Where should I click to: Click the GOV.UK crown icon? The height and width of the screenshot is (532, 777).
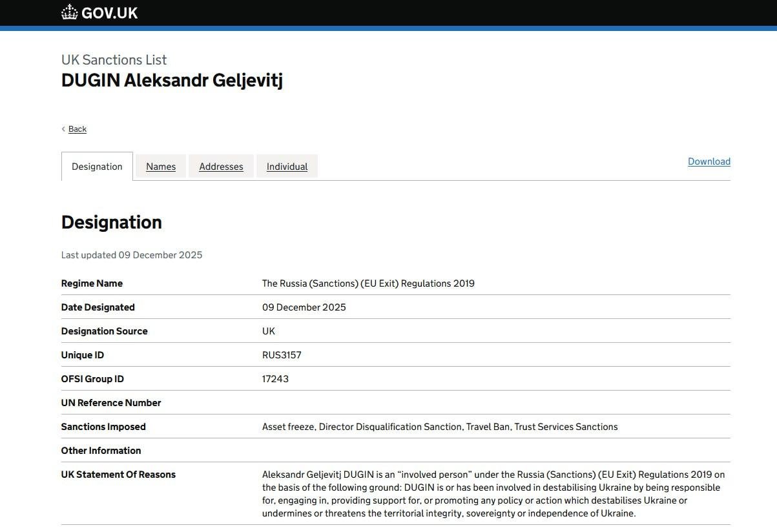(x=69, y=12)
